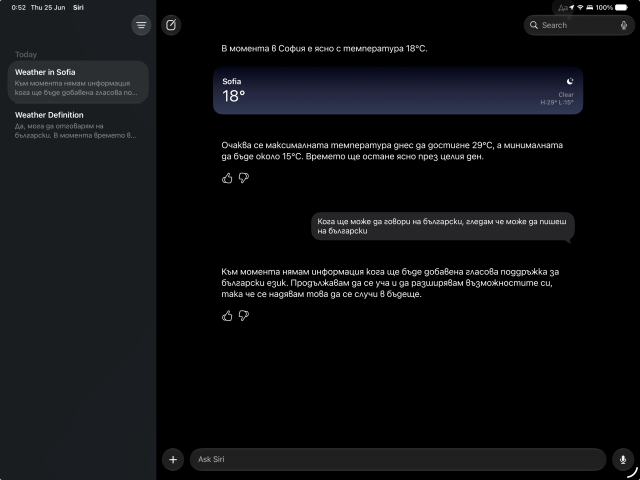Open the Sofia weather card
Image resolution: width=640 pixels, height=480 pixels.
(398, 91)
